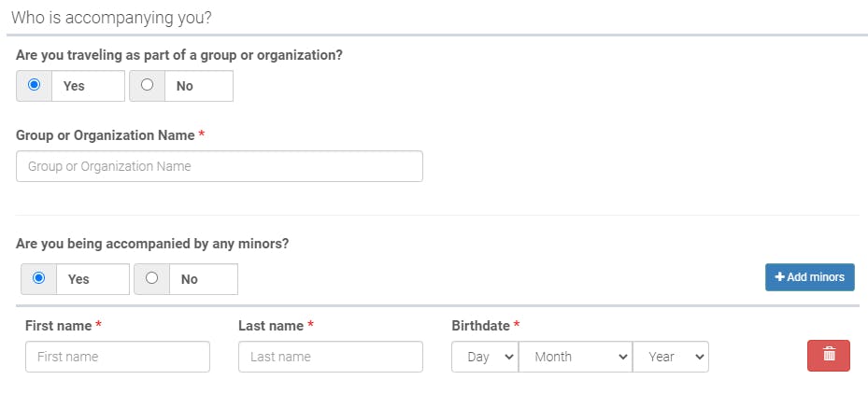The image size is (868, 408).
Task: Open the Day birthdate dropdown
Action: (485, 357)
